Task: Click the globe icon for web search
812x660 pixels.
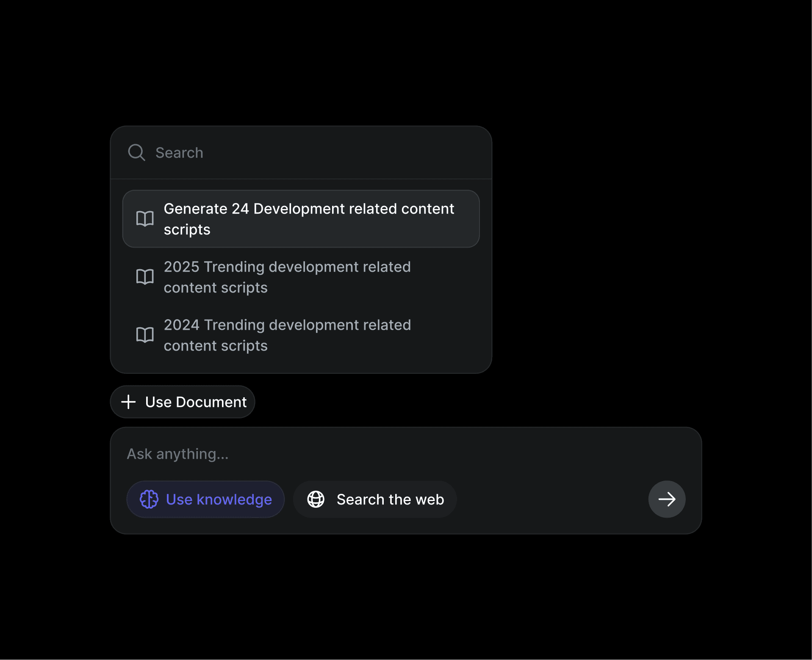Action: pos(316,499)
